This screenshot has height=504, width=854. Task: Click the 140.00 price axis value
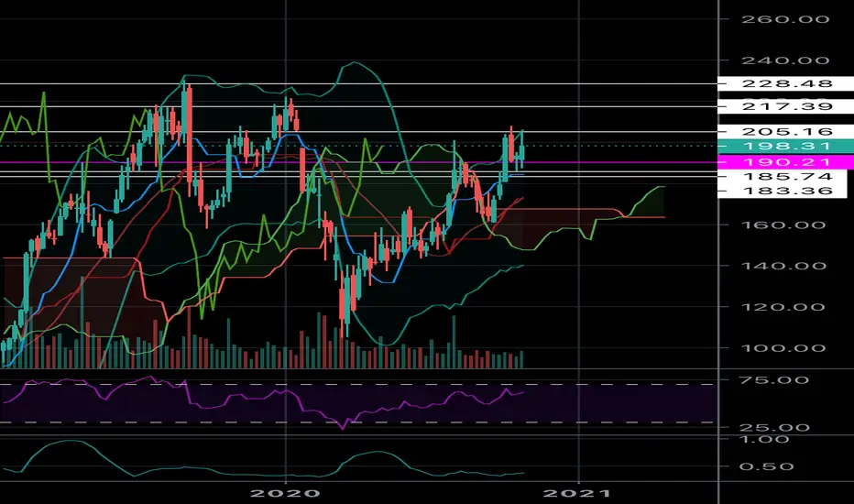pos(783,266)
